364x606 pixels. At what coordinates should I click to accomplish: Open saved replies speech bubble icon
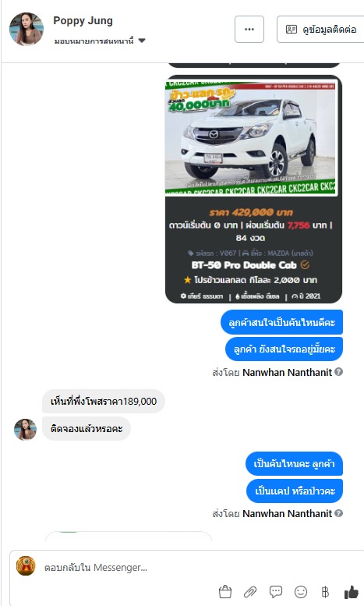[275, 591]
